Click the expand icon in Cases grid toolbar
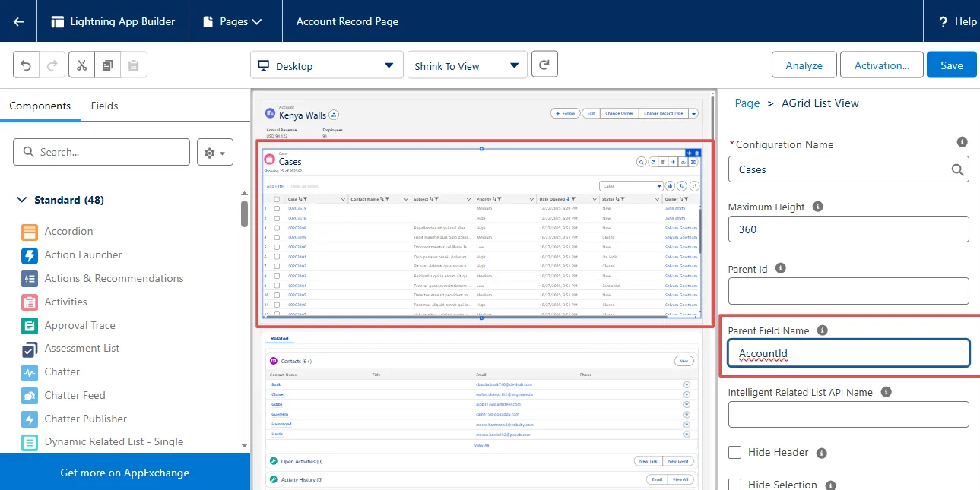This screenshot has width=980, height=490. [693, 162]
